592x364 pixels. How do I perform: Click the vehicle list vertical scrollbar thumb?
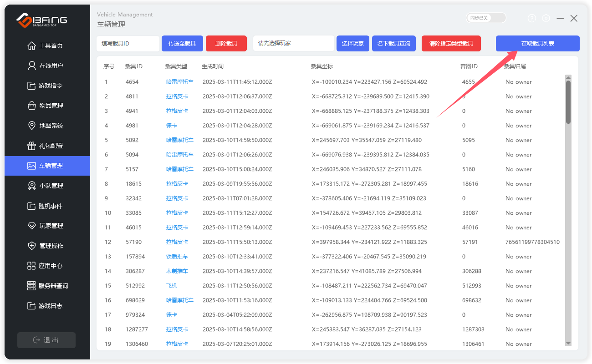pos(568,101)
